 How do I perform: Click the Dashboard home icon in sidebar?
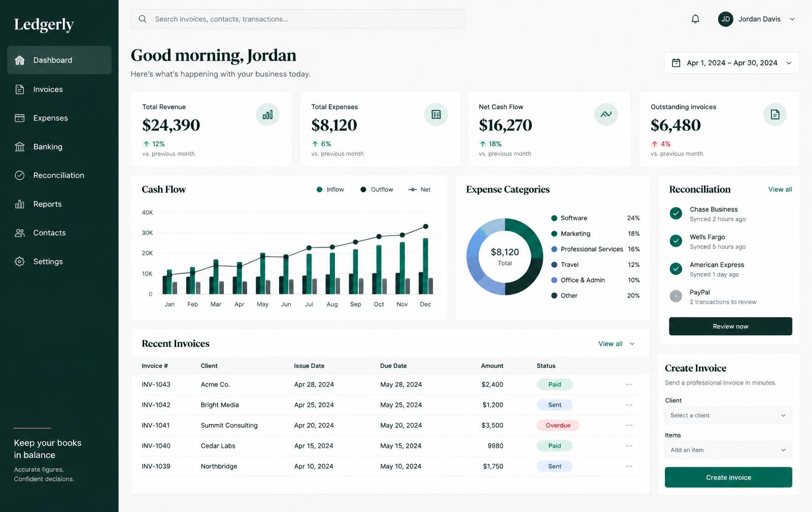[x=20, y=60]
